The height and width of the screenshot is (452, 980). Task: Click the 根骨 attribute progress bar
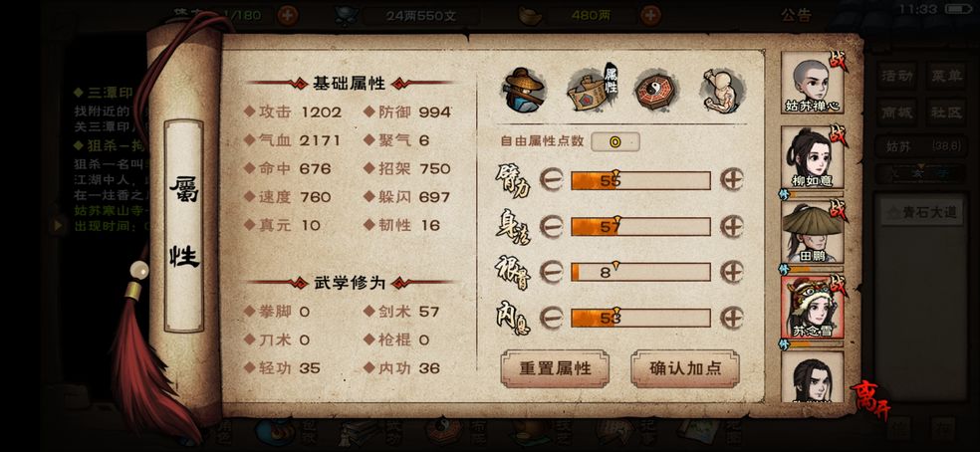click(640, 272)
